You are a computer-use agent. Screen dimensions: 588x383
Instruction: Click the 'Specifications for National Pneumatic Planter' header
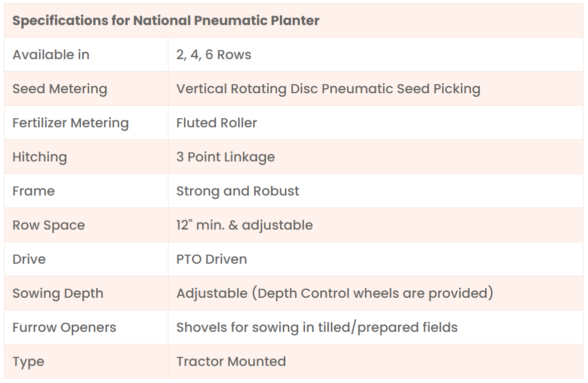point(166,21)
